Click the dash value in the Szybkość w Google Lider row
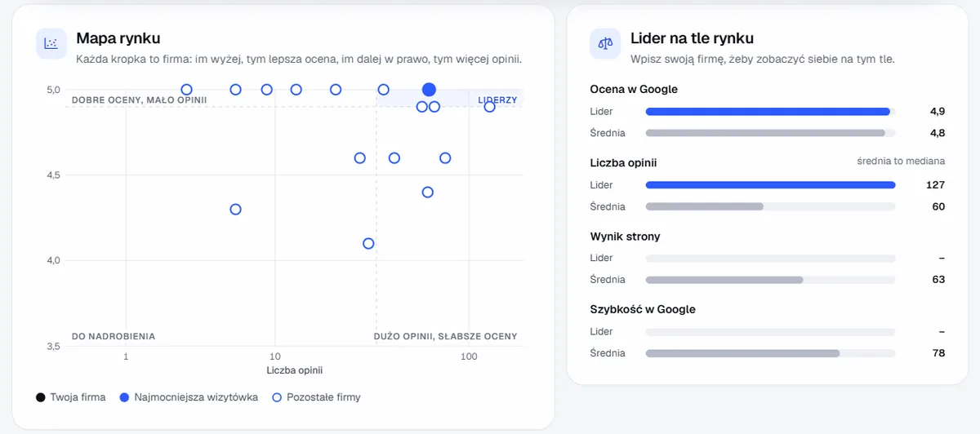The height and width of the screenshot is (434, 980). 942,331
